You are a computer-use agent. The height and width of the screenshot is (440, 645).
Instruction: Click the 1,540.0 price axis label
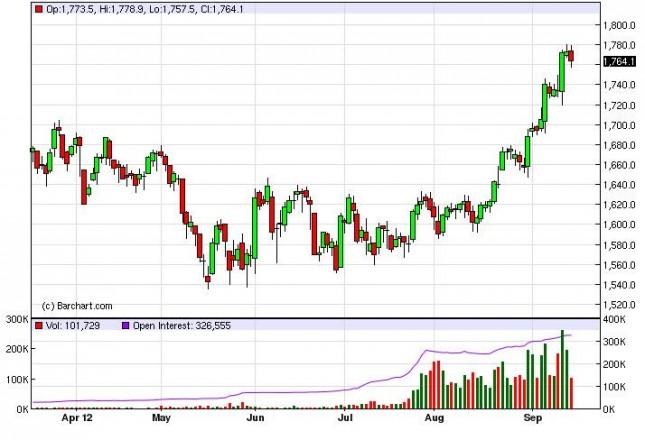click(x=619, y=285)
